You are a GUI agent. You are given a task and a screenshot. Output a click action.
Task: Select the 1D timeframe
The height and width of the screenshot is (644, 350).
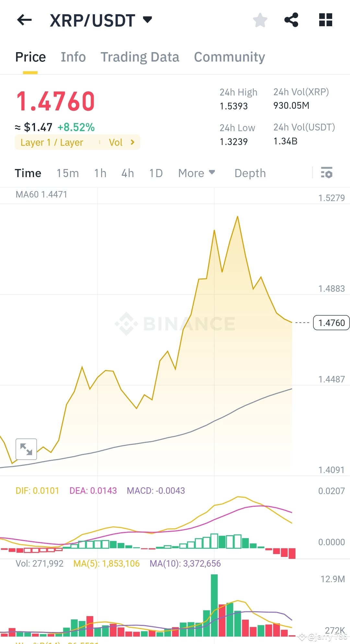(x=156, y=173)
